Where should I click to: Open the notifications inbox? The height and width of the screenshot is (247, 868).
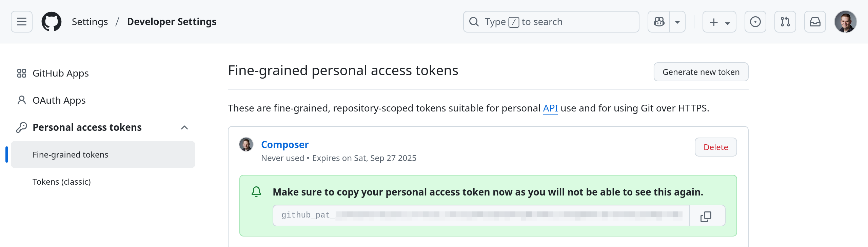coord(815,21)
